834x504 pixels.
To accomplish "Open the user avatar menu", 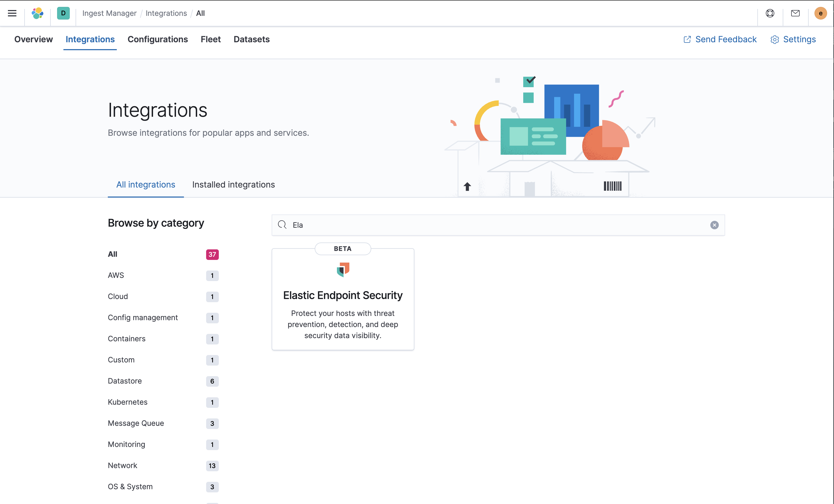I will [x=820, y=13].
